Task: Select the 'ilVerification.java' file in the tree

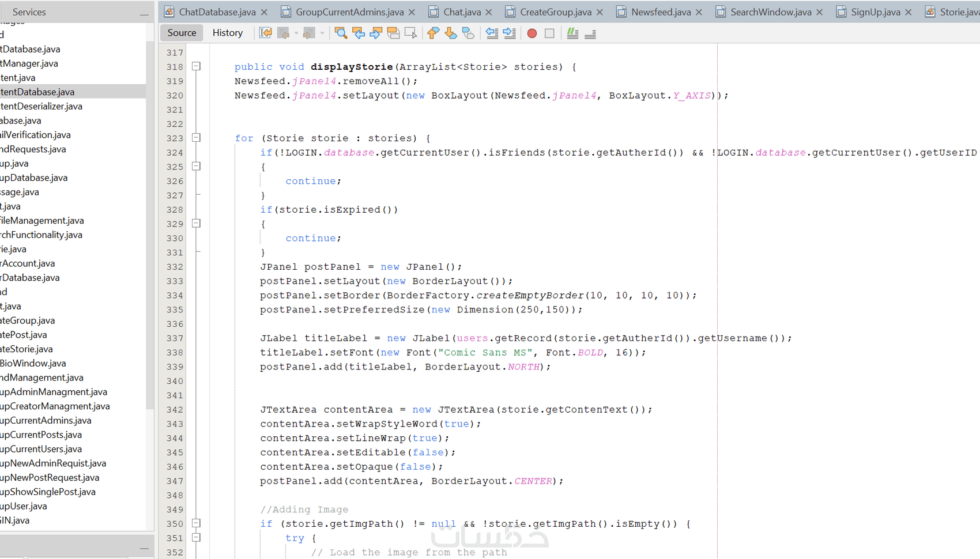Action: coord(35,135)
